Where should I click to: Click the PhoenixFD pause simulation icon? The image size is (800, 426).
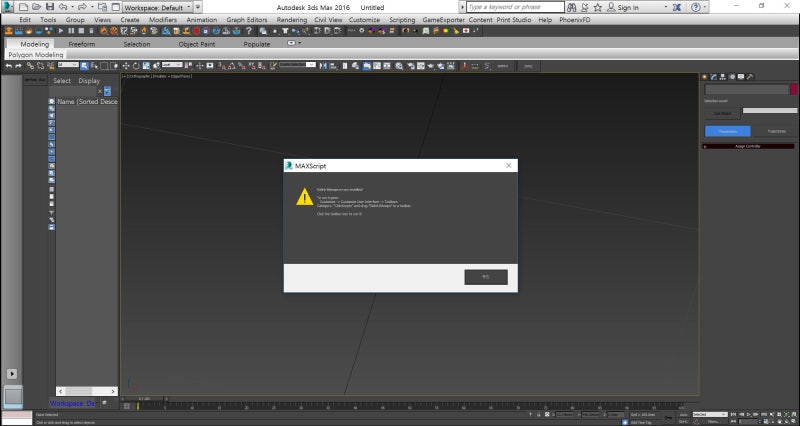[71, 31]
